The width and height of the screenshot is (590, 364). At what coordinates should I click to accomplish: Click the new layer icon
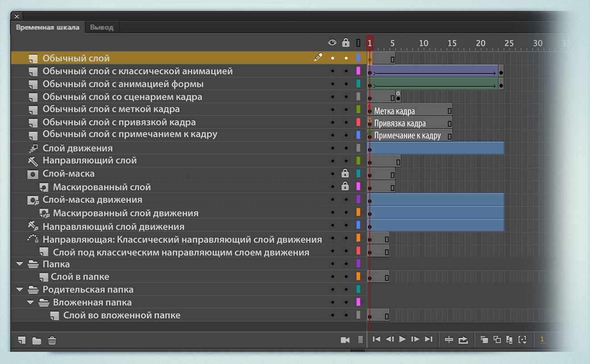[21, 340]
